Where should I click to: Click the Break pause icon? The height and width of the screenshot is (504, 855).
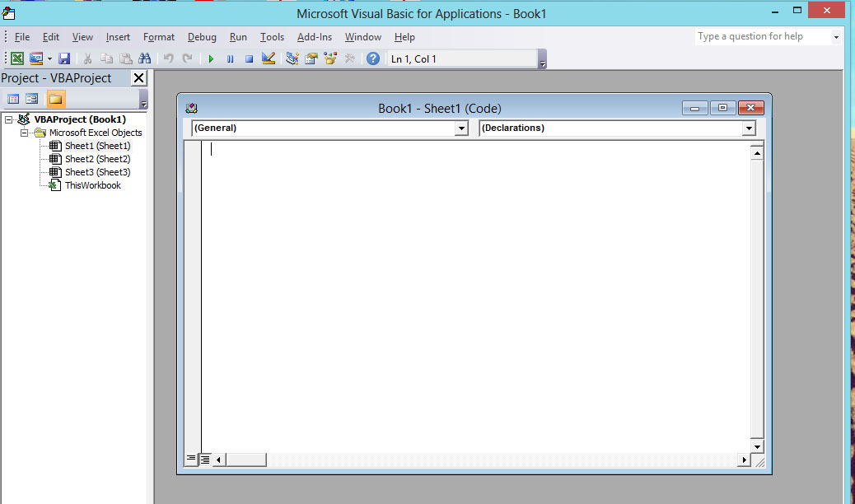(x=230, y=59)
